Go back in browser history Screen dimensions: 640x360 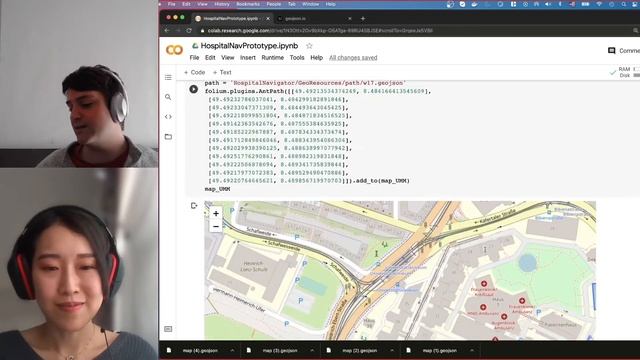click(x=167, y=31)
